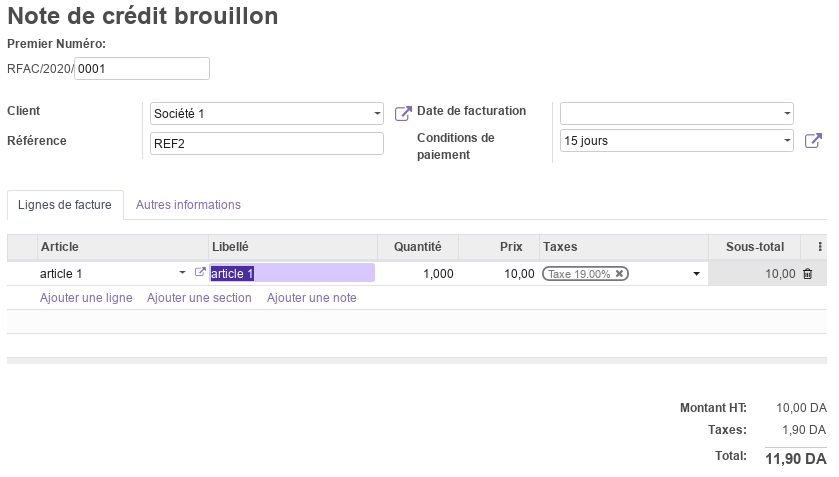This screenshot has width=839, height=477.
Task: Open external link icon beside Société 1 client
Action: click(403, 113)
